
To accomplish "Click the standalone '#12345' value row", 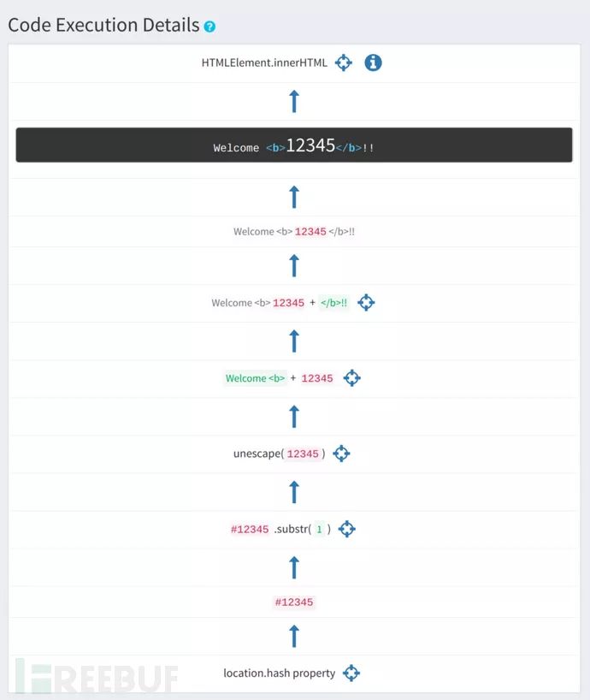I will 294,602.
